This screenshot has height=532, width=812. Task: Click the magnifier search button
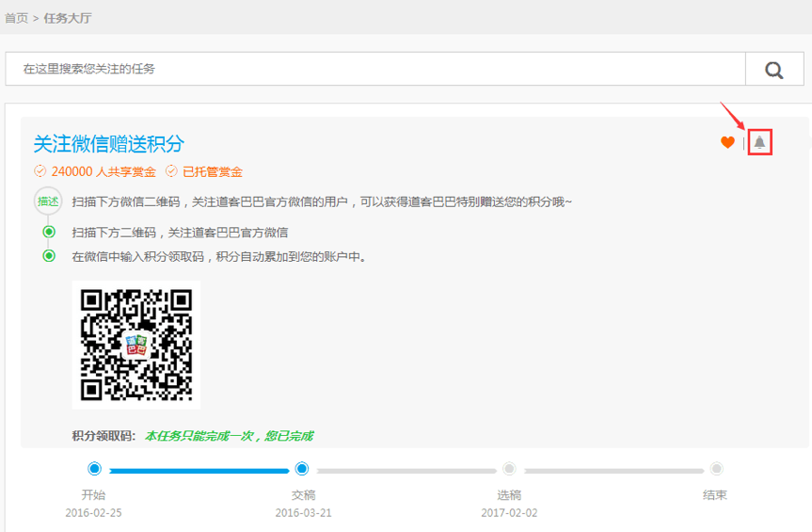(774, 69)
